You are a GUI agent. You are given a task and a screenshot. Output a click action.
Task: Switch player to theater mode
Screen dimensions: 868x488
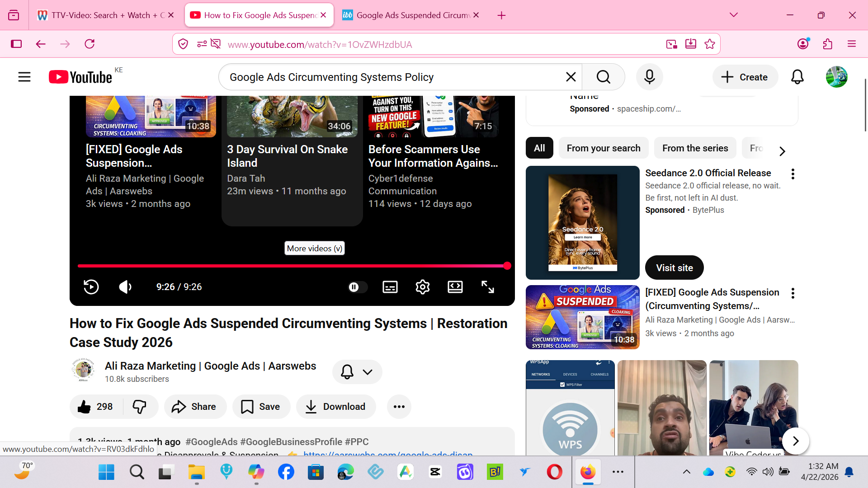tap(455, 287)
